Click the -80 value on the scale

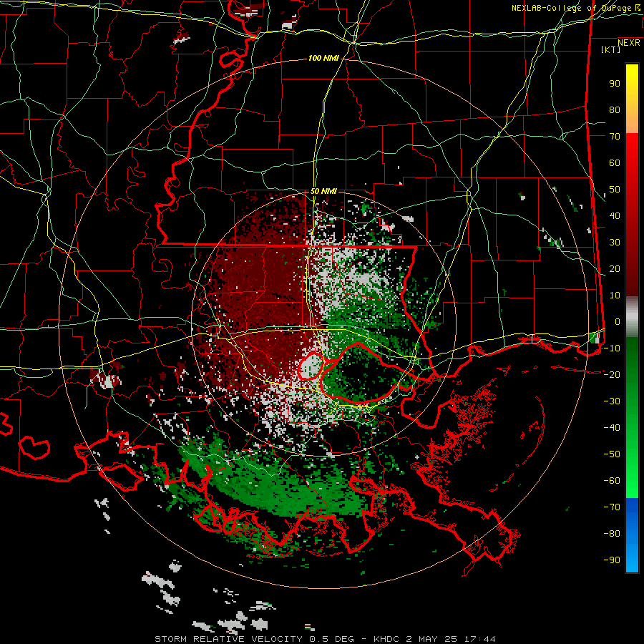click(612, 534)
